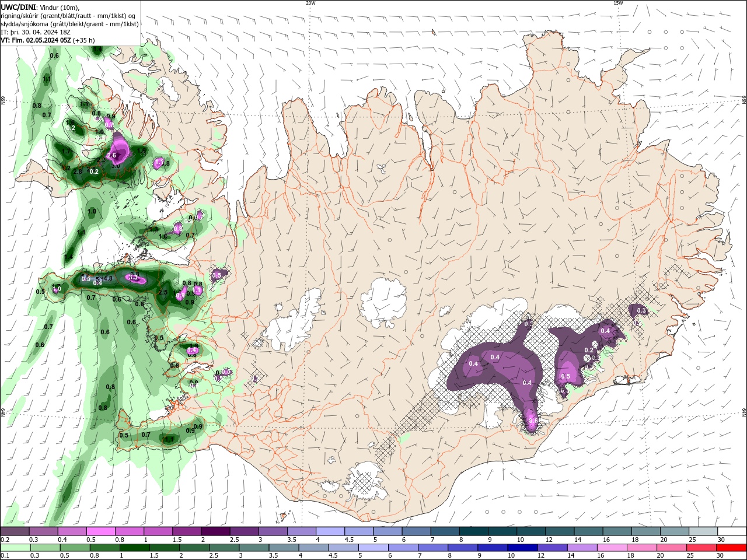Click the 4.8 value on the Snæfellsnes rain band
Screen dimensions: 747x560
click(108, 278)
